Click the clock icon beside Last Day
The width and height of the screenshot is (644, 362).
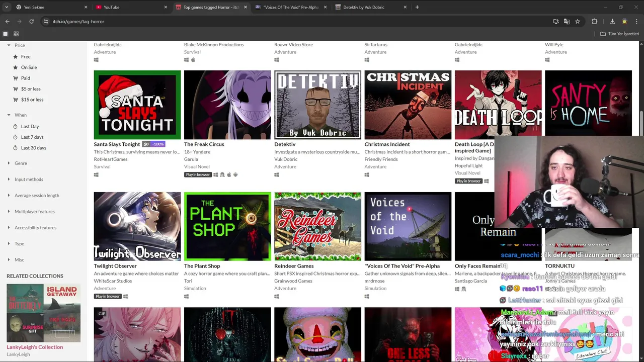click(x=16, y=127)
